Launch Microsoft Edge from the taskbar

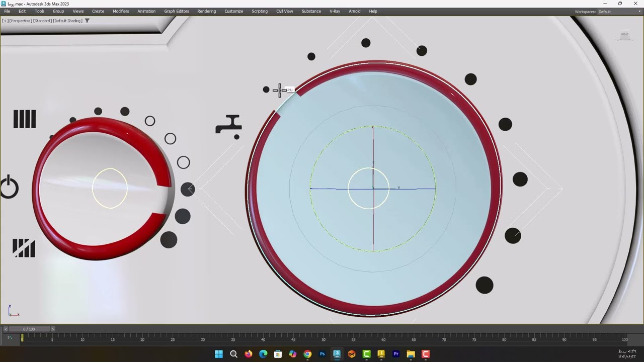point(263,354)
